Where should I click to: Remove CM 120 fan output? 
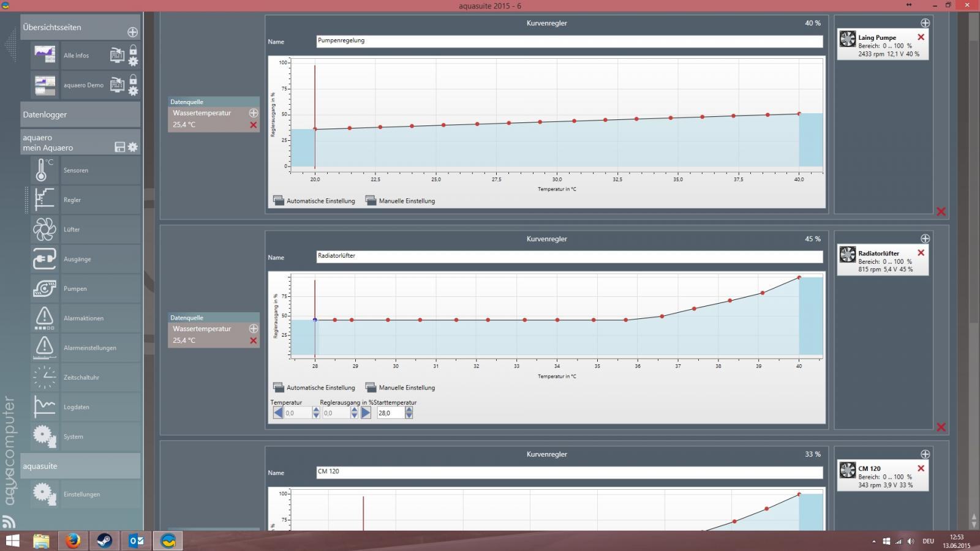pos(921,468)
